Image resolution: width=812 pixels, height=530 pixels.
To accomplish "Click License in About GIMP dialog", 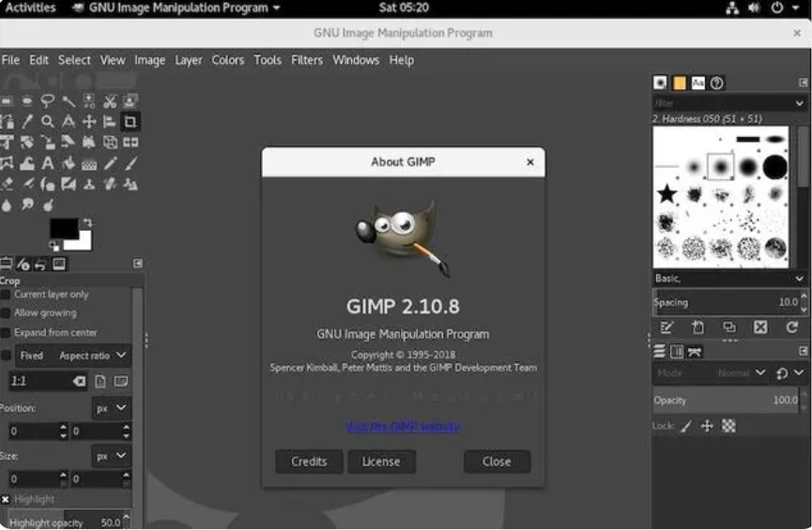I will tap(381, 462).
